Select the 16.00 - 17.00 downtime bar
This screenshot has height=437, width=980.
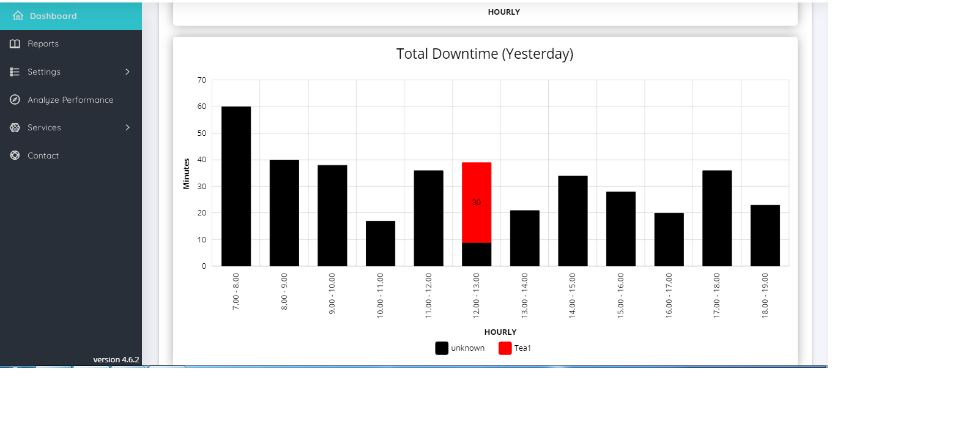[x=669, y=239]
